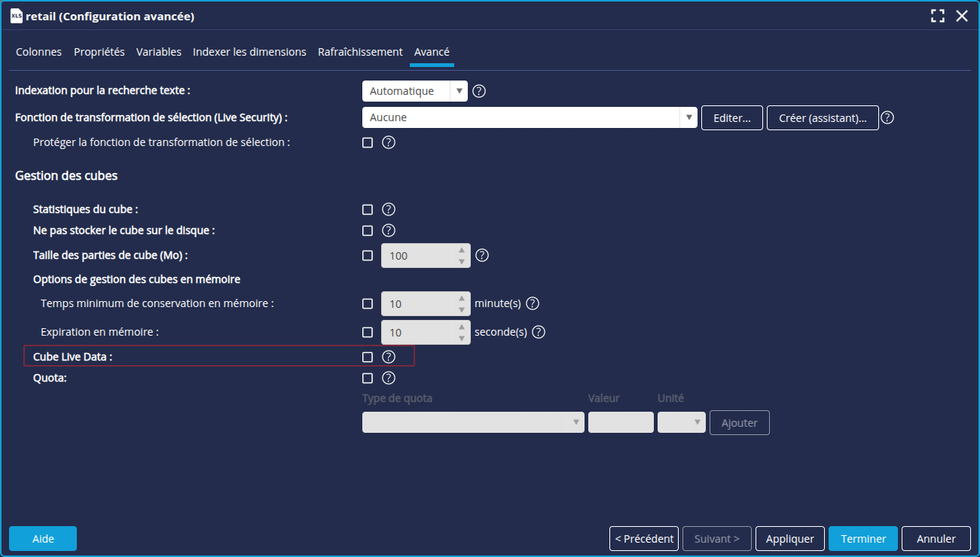The image size is (980, 557).
Task: Open the Type de quota dropdown
Action: point(473,422)
